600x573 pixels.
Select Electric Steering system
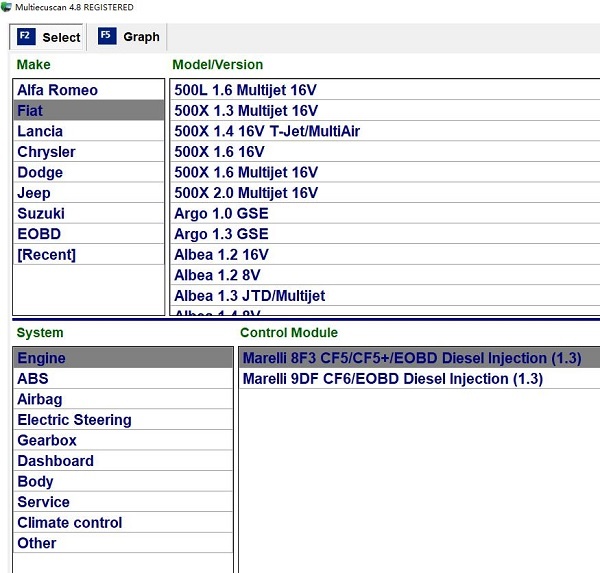pyautogui.click(x=74, y=420)
